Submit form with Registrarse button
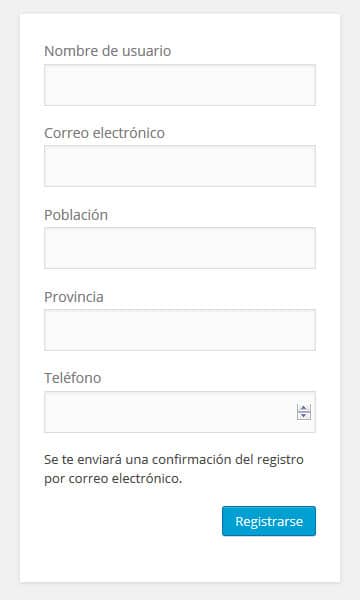The image size is (360, 600). [269, 521]
